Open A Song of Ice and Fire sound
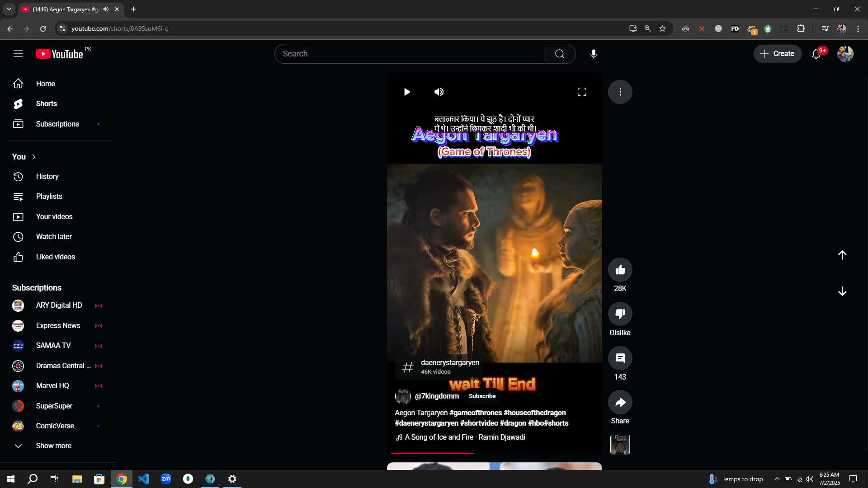Viewport: 868px width, 488px height. pyautogui.click(x=460, y=437)
